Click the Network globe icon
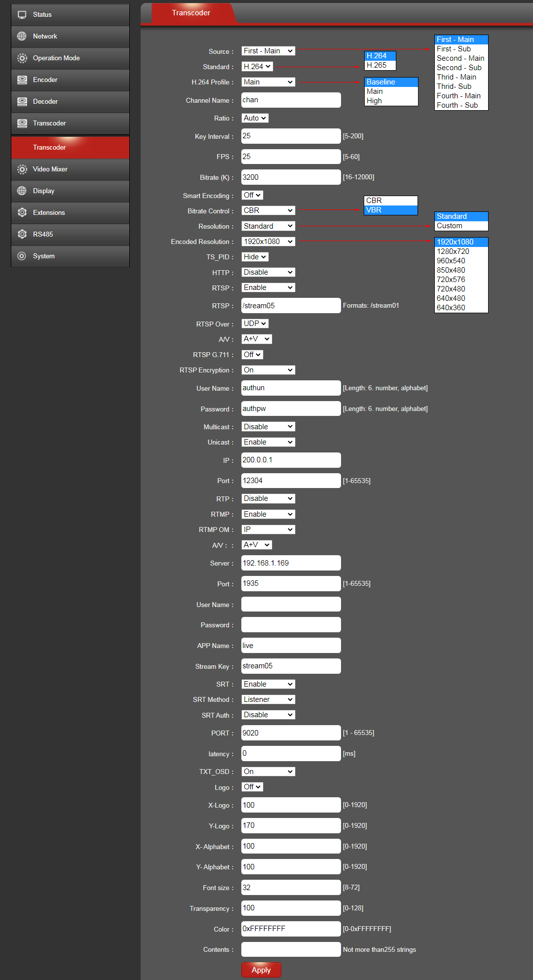Screen dimensions: 533x980 22,37
